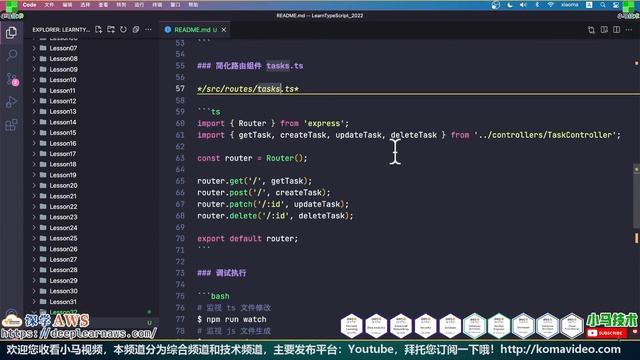Click the volume icon in macOS menu bar
Viewport: 640px width, 360px height.
523,5
